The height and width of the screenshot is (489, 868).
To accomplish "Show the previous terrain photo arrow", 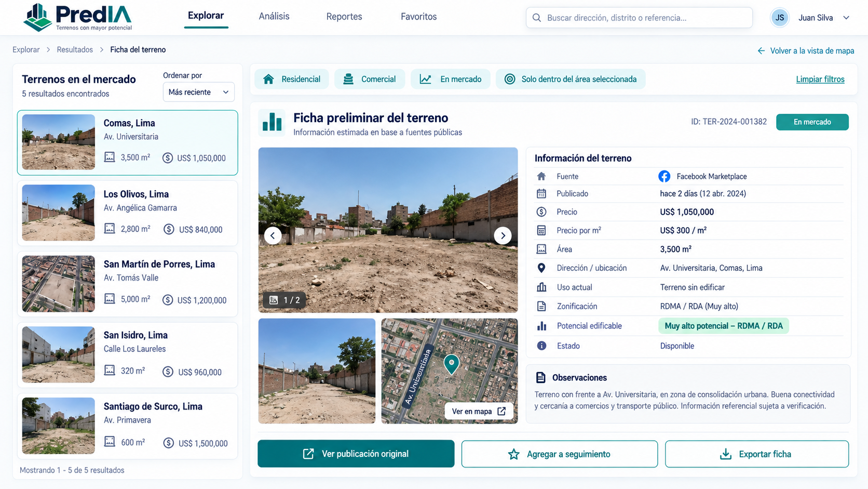I will 273,235.
